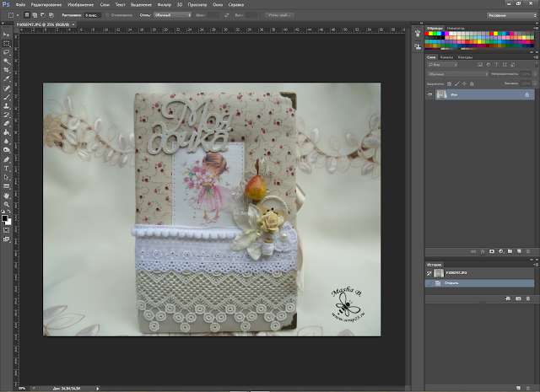Image resolution: width=540 pixels, height=392 pixels.
Task: Open Layers panel flyout menu
Action: 536,57
